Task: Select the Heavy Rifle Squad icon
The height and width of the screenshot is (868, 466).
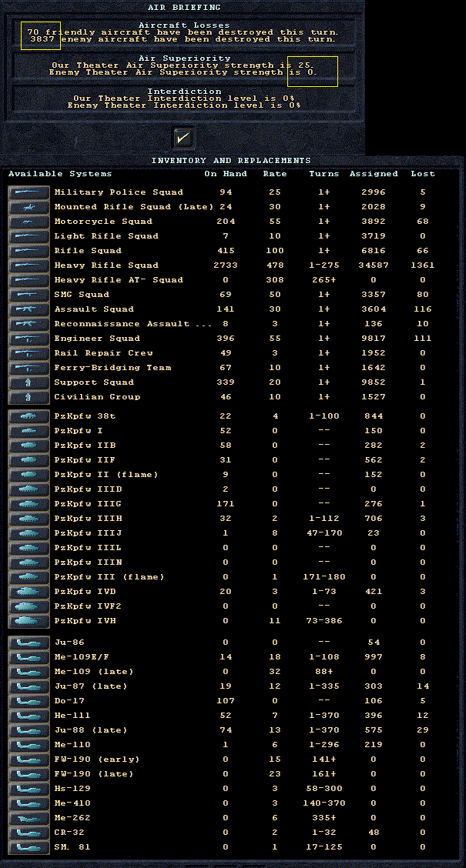Action: (29, 265)
